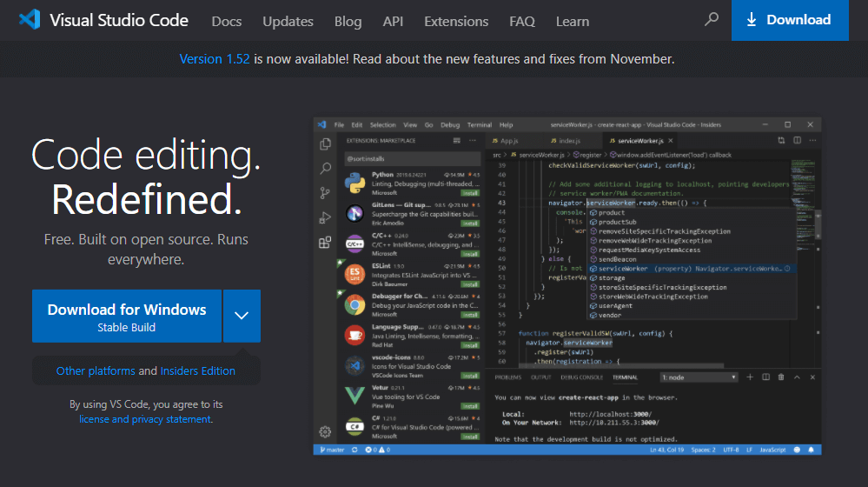Click the GitLens extension icon

[x=354, y=213]
